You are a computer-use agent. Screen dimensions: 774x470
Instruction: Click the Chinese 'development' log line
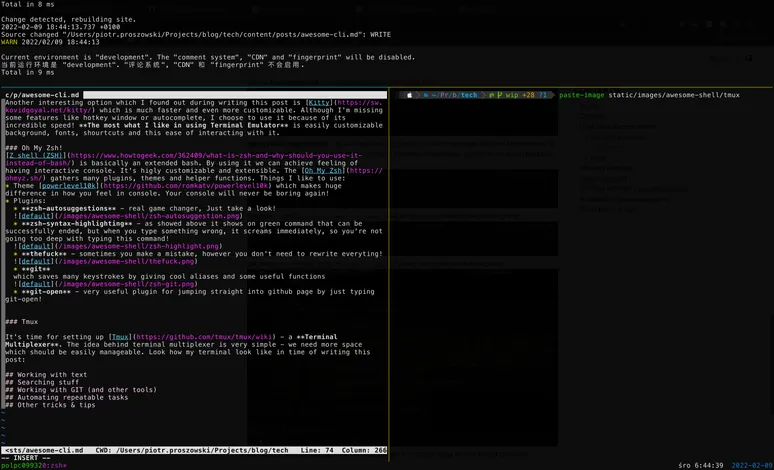click(153, 65)
